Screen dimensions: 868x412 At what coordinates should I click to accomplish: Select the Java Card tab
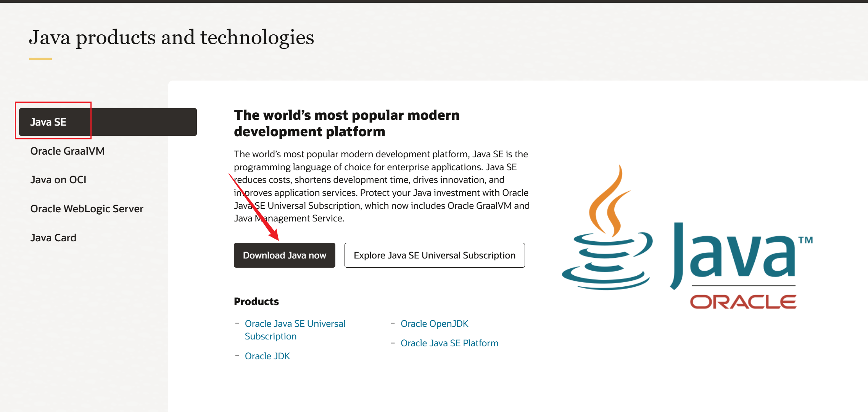53,238
